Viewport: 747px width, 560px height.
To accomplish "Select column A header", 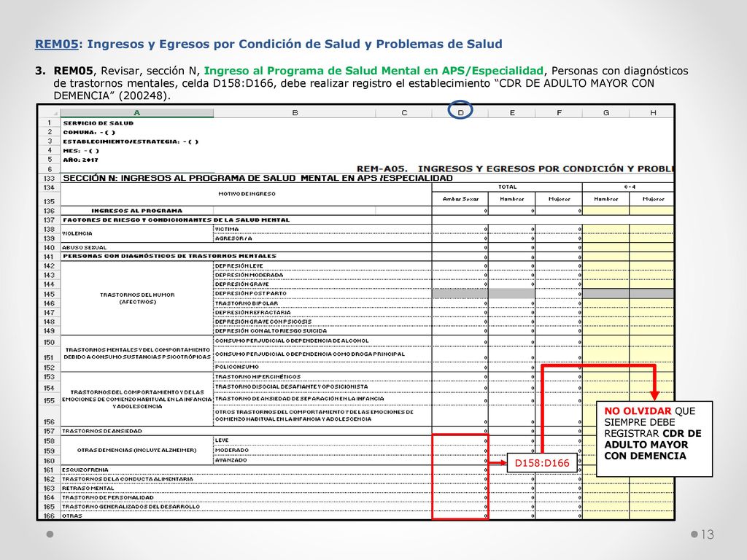I will (137, 113).
